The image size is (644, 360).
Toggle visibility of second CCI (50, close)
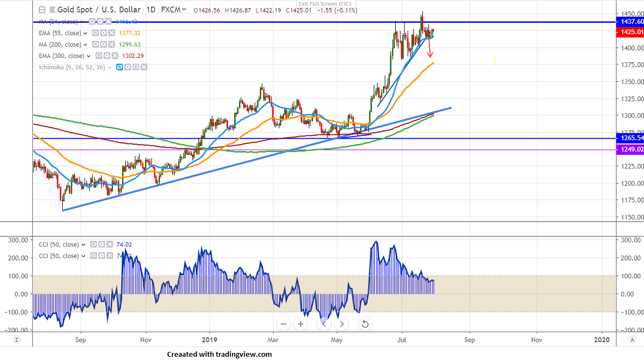point(94,256)
